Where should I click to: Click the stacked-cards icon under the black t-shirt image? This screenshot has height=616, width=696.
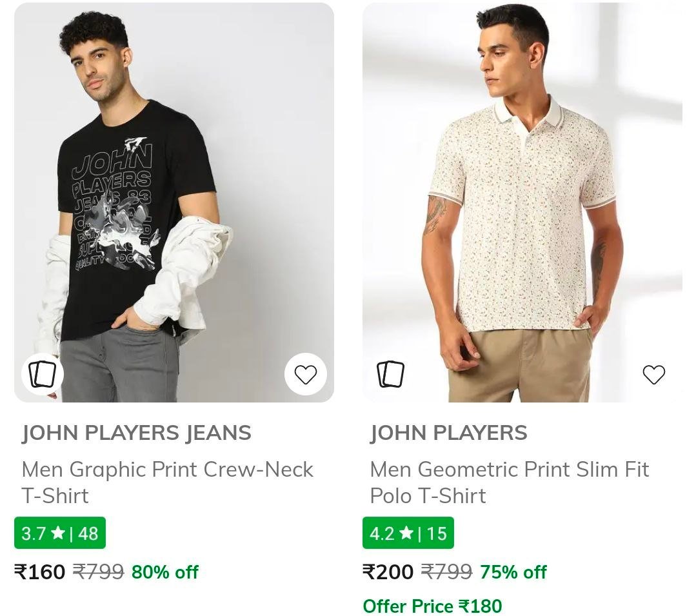(x=43, y=373)
